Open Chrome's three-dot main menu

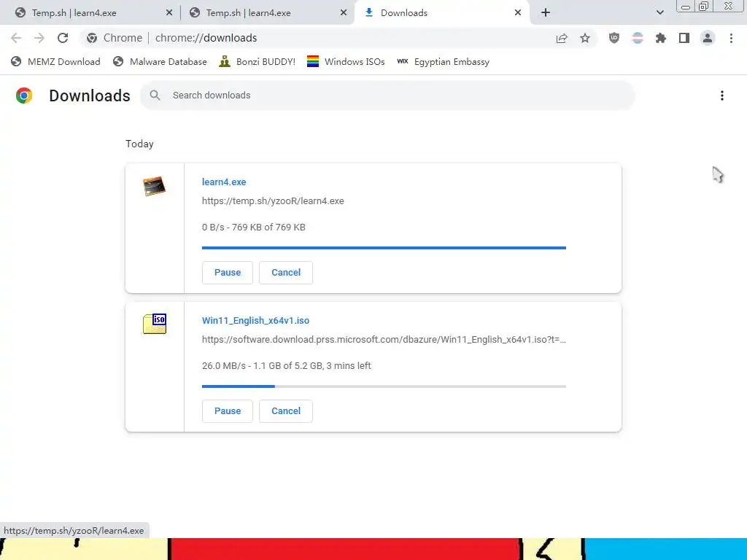click(731, 38)
